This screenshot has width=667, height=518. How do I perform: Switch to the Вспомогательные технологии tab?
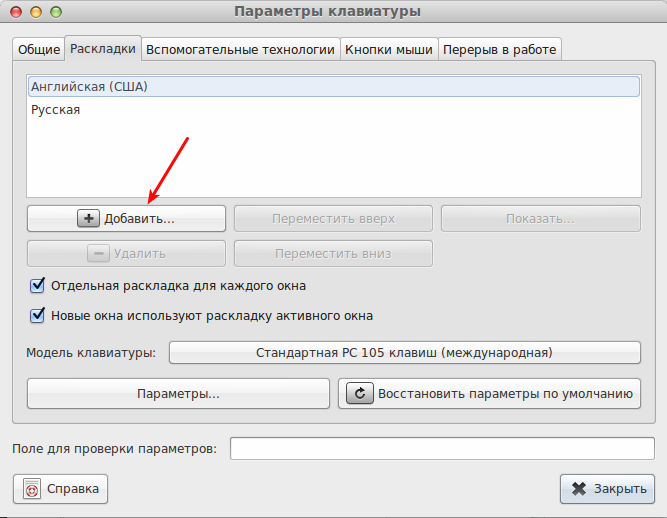[x=240, y=49]
